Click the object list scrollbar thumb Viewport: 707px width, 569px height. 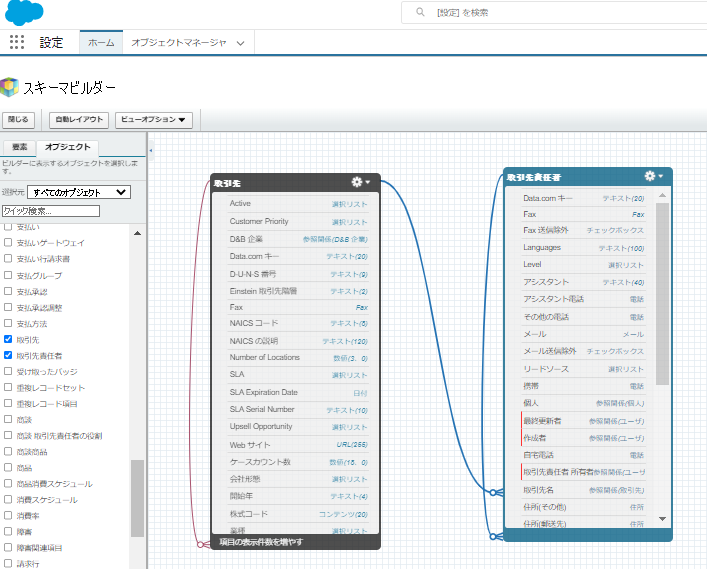138,498
